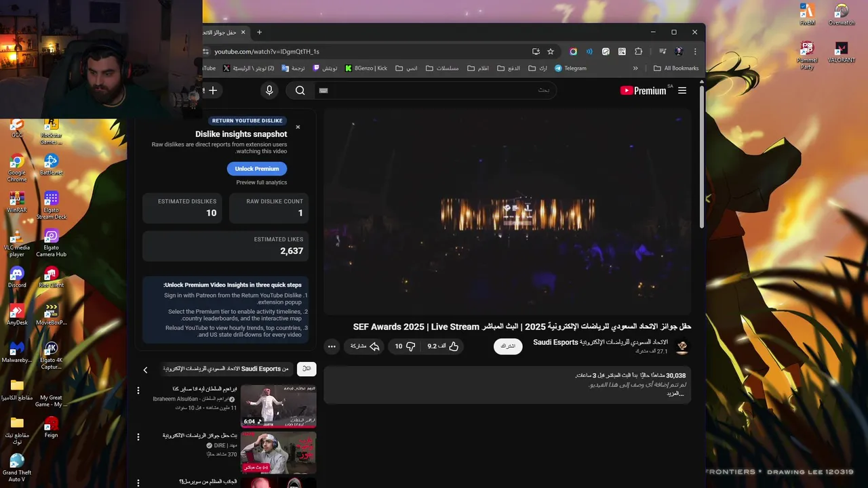Click the YouTube create plus button
The width and height of the screenshot is (868, 488).
pyautogui.click(x=213, y=90)
